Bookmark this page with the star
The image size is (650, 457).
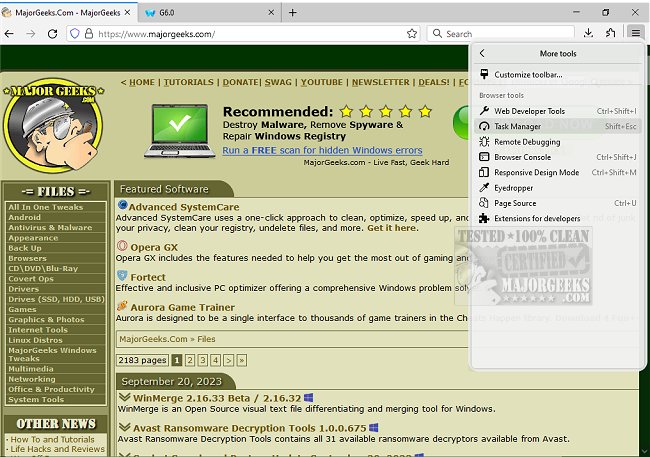[412, 34]
